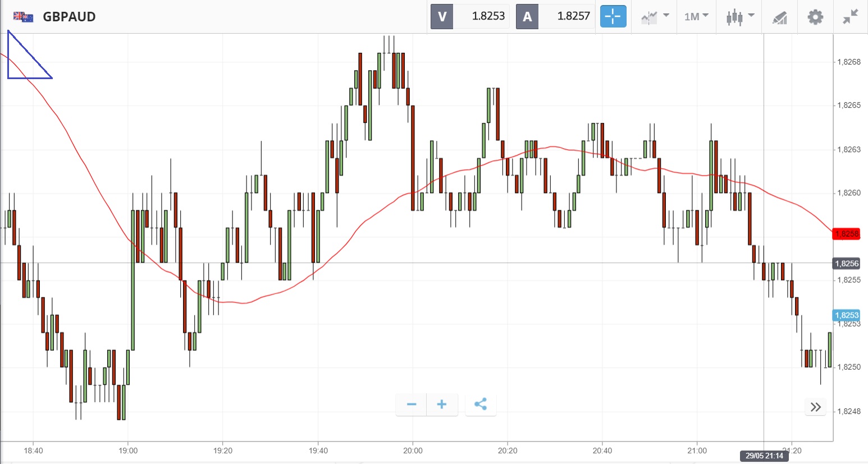Click the GBPAUD flag icon
Viewport: 868px width, 464px height.
click(24, 17)
